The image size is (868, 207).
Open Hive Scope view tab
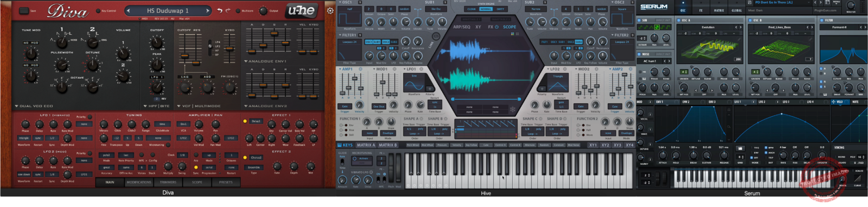[x=509, y=27]
